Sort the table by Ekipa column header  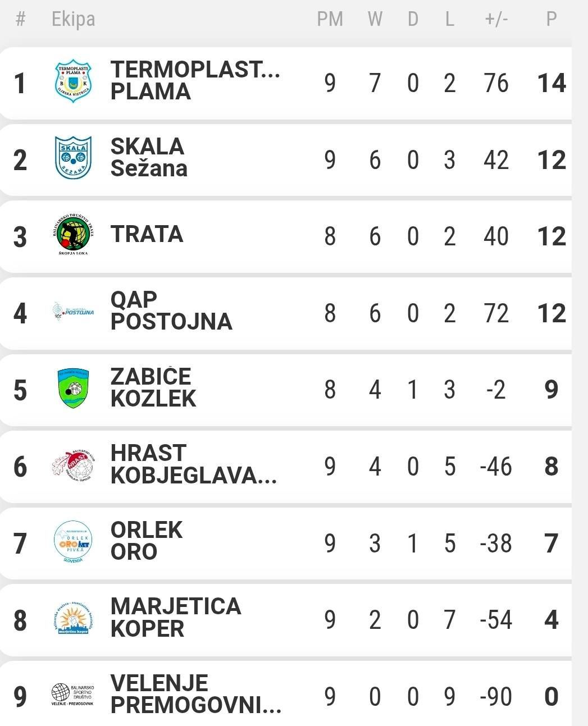pyautogui.click(x=73, y=19)
